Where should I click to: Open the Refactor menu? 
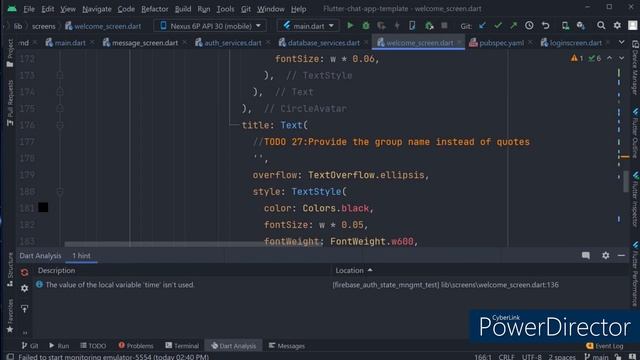coord(154,9)
